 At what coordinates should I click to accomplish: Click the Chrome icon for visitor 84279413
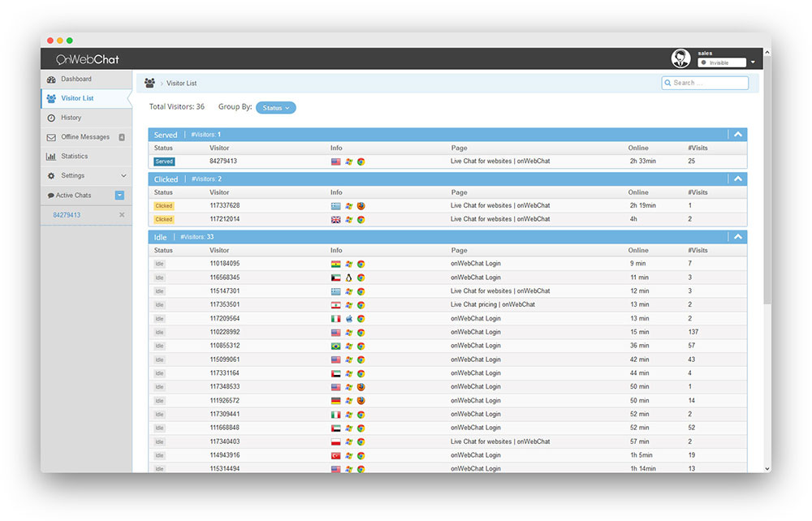[x=361, y=162]
